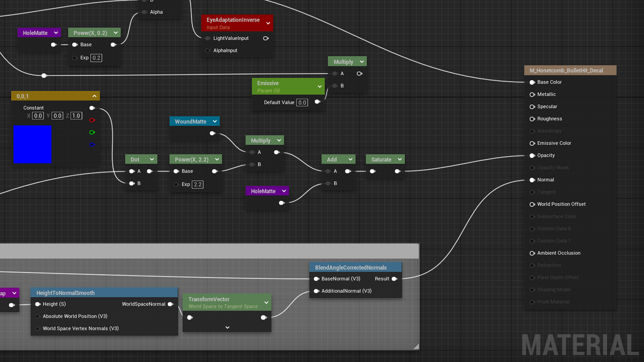Viewport: 644px width, 362px height.
Task: Click the reroute node on the wire
Action: (44, 76)
